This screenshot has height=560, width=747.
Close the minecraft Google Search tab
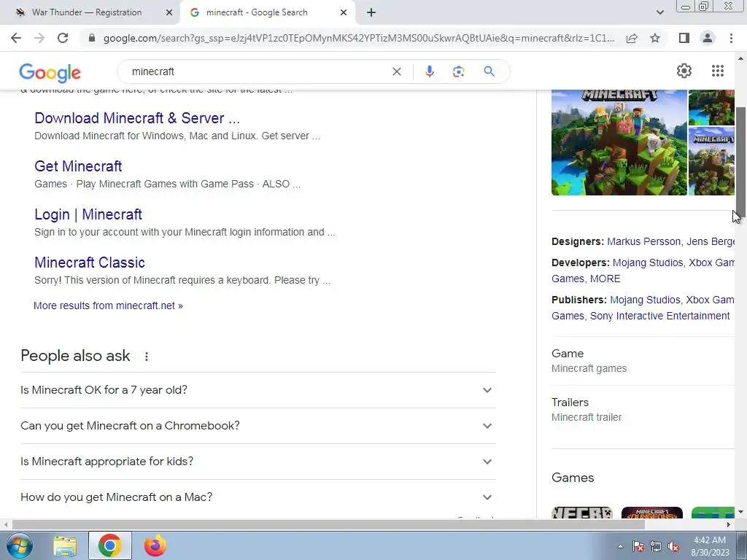click(344, 12)
